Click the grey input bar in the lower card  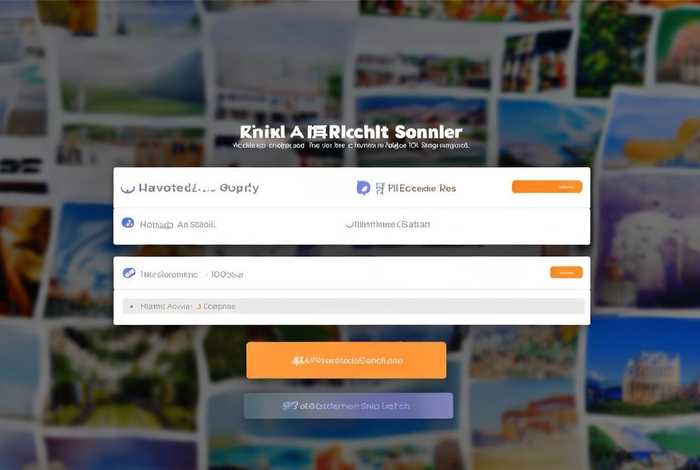353,306
